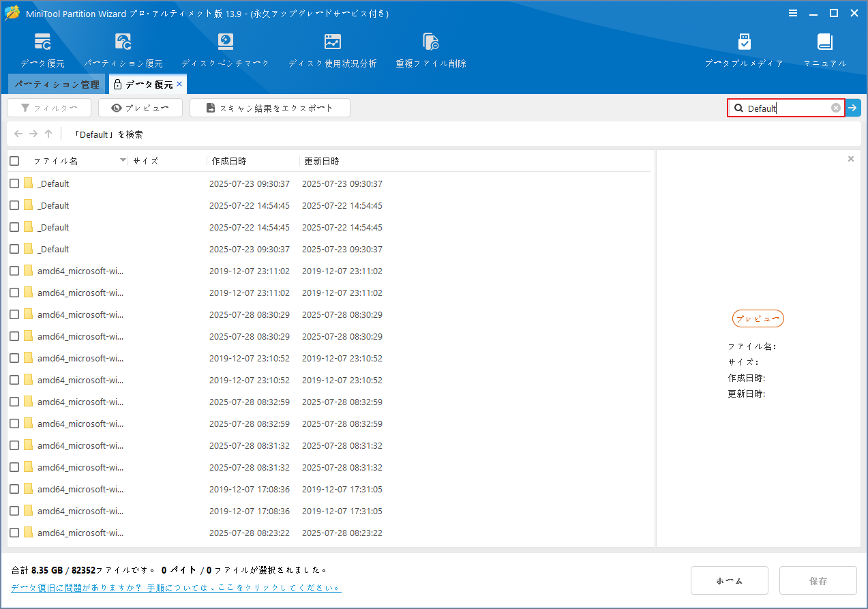Click the ホーム button

[x=730, y=580]
